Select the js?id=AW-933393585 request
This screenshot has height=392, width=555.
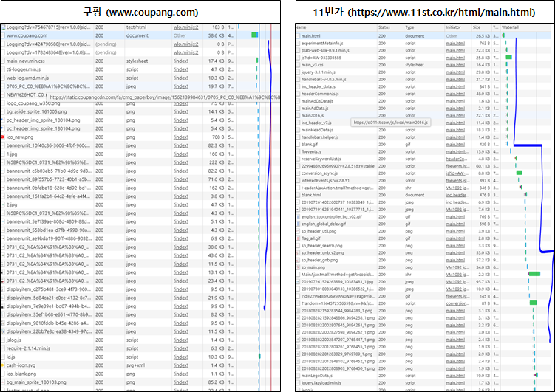(x=423, y=58)
